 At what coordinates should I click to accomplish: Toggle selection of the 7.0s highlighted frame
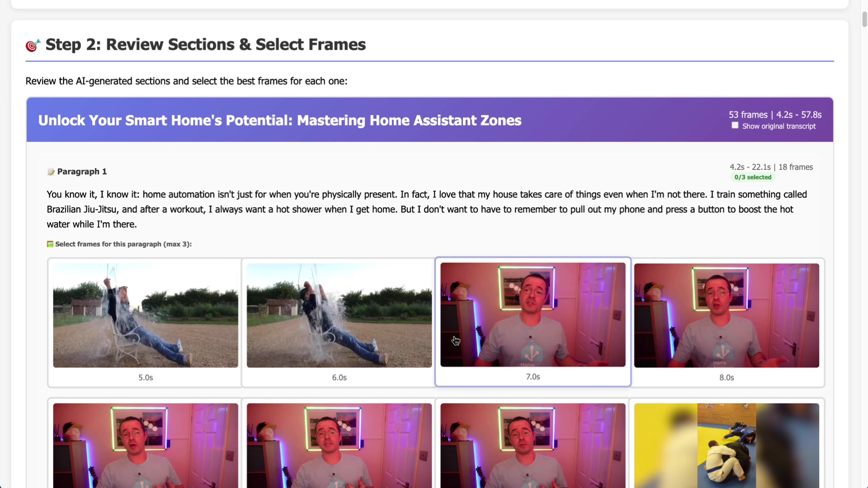[533, 314]
